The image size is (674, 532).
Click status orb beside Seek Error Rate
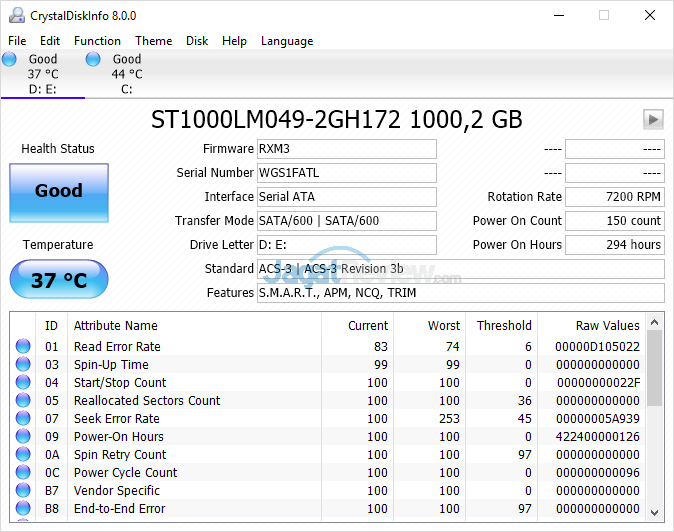tap(23, 419)
